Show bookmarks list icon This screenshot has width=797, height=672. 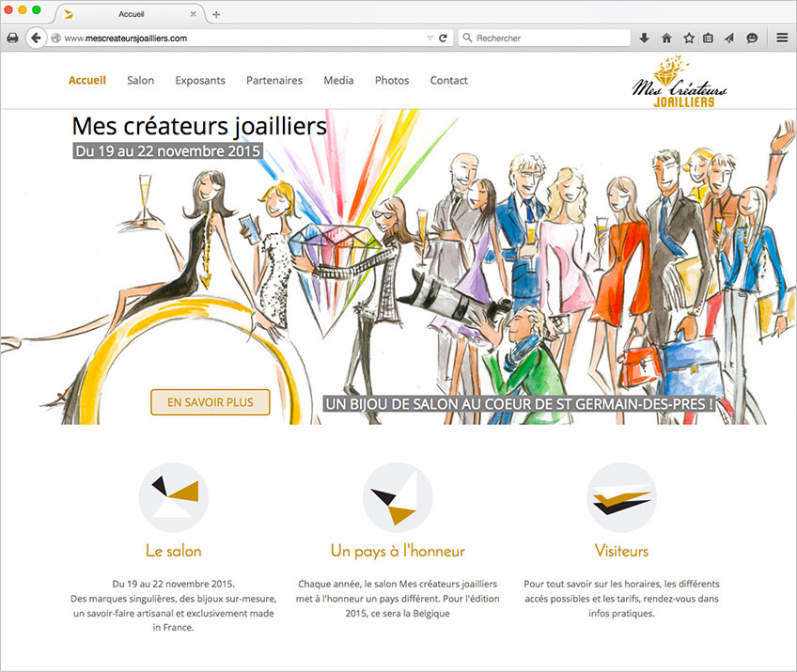[708, 39]
